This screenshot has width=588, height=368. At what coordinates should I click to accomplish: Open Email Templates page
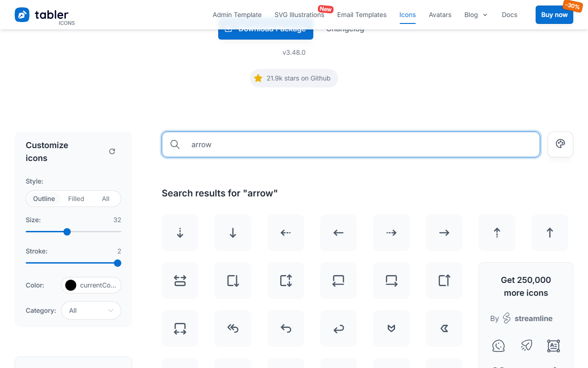(x=362, y=15)
